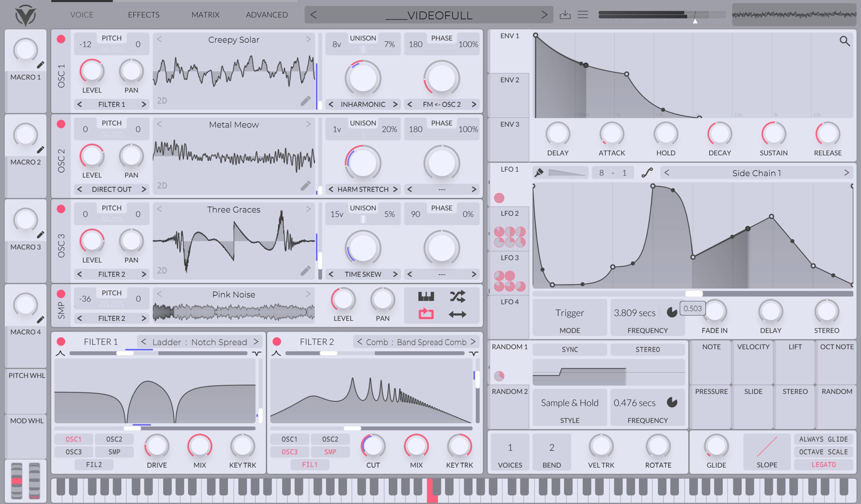Click Filter 1 right blend shape icon
Screen dimensions: 861x504
pos(257,353)
